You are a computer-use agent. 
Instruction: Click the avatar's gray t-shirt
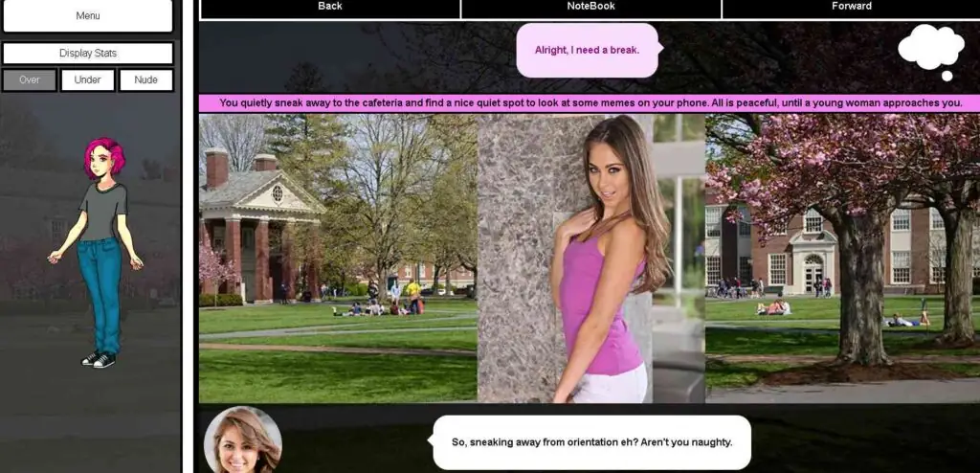[102, 211]
